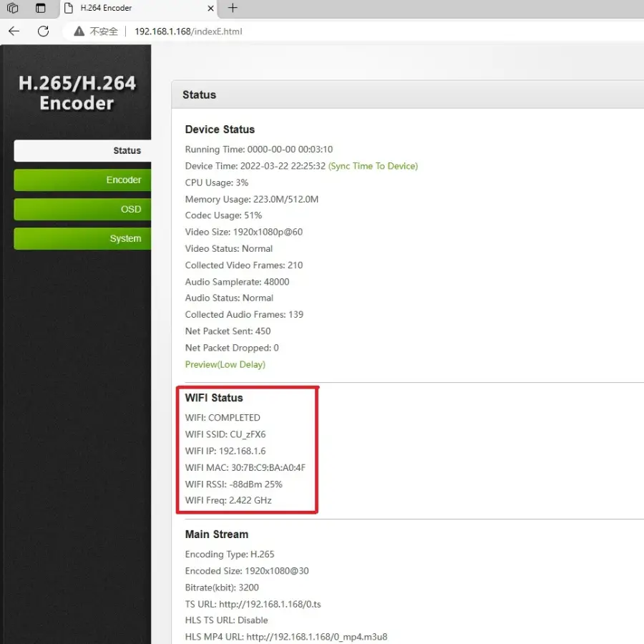
Task: Select the Status sidebar menu item
Action: [x=82, y=150]
